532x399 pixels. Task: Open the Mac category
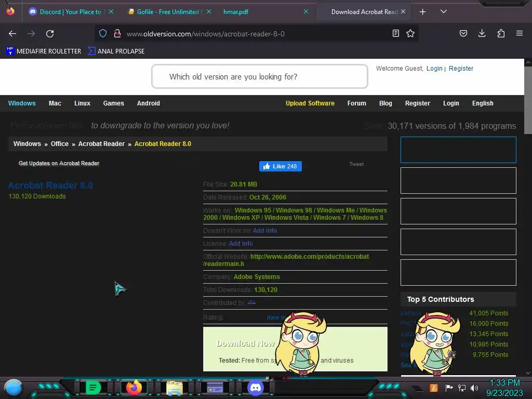[55, 103]
